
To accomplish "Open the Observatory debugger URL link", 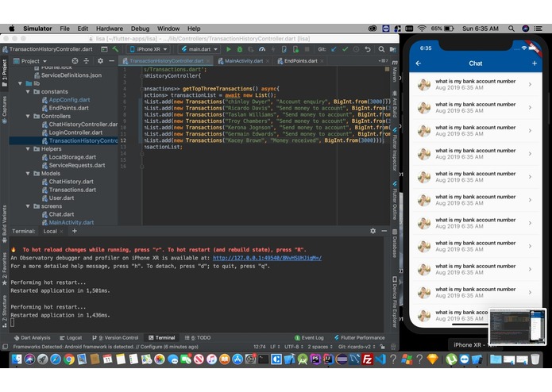I will tap(267, 258).
